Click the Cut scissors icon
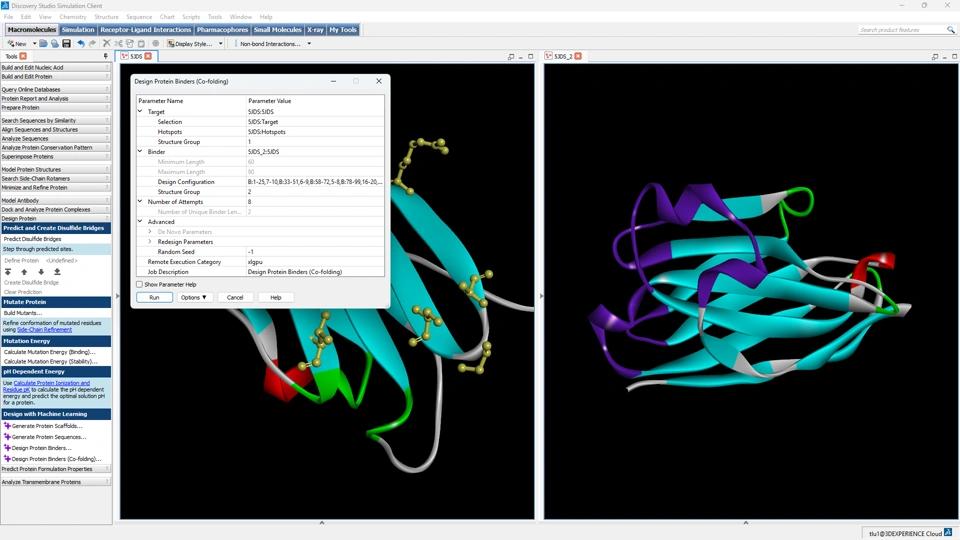The width and height of the screenshot is (960, 540). (x=118, y=43)
